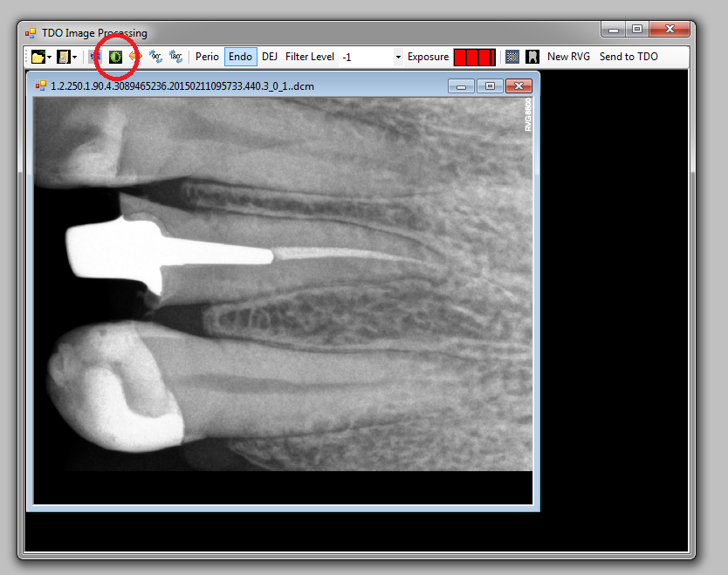This screenshot has height=575, width=728.
Task: Click Send to TDO
Action: point(628,57)
